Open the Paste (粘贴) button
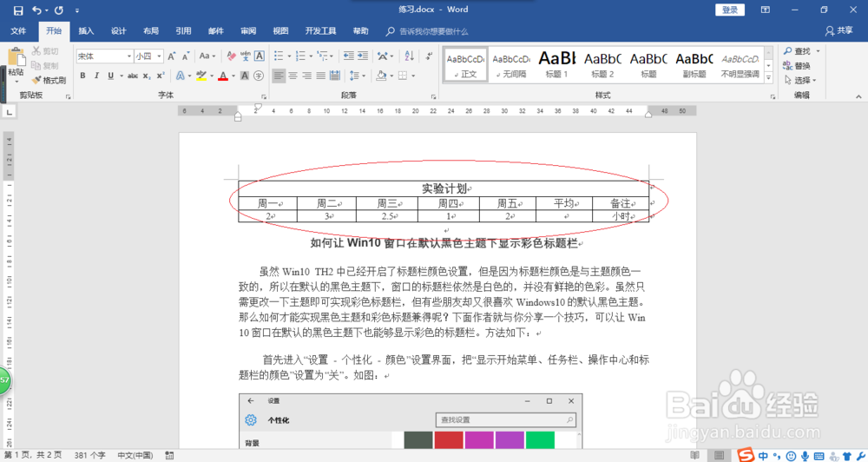 (x=16, y=65)
